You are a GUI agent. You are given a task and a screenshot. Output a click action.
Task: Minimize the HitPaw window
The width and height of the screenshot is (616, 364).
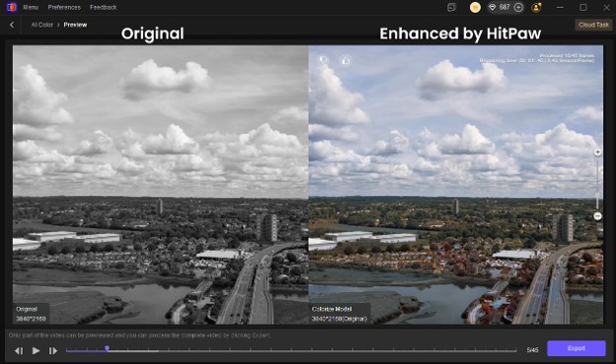(x=560, y=8)
